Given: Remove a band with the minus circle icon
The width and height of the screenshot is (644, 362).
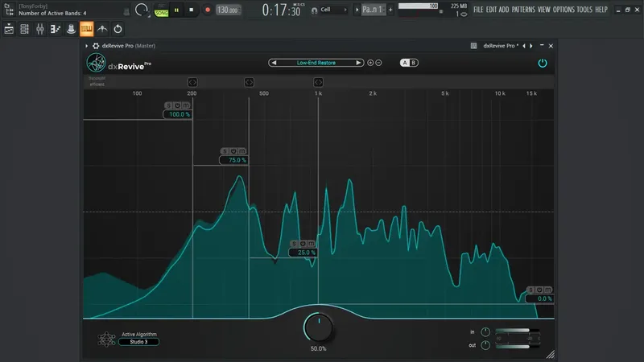Looking at the screenshot, I should (378, 63).
